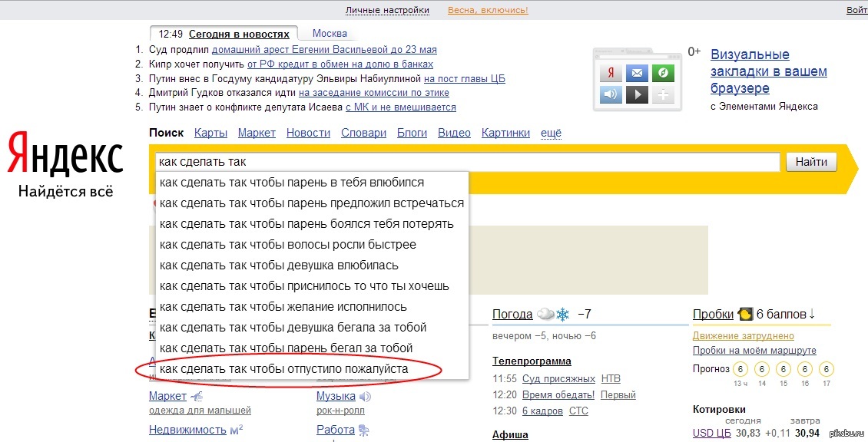The image size is (868, 442).
Task: Open the Видео search tab
Action: [x=454, y=133]
